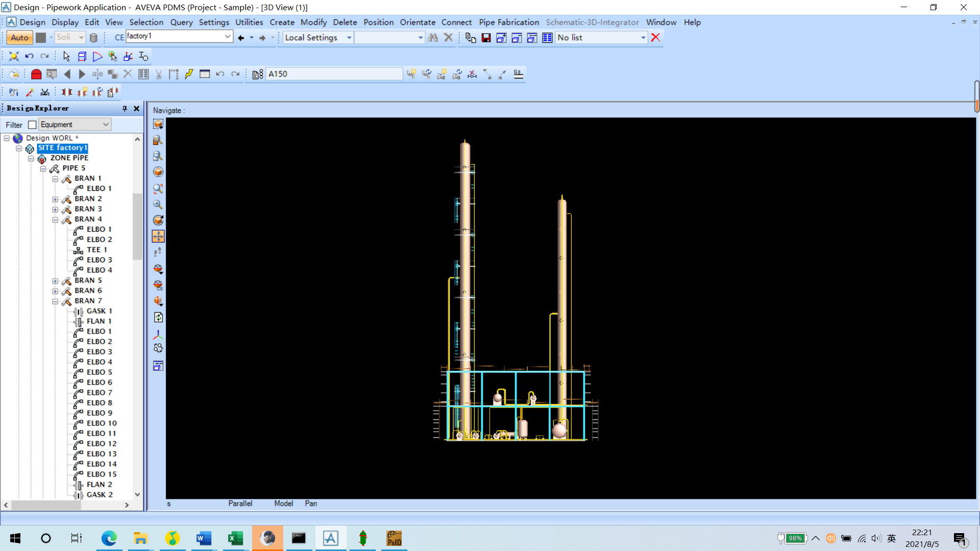Open the Orientate menu
This screenshot has width=980, height=551.
[418, 22]
